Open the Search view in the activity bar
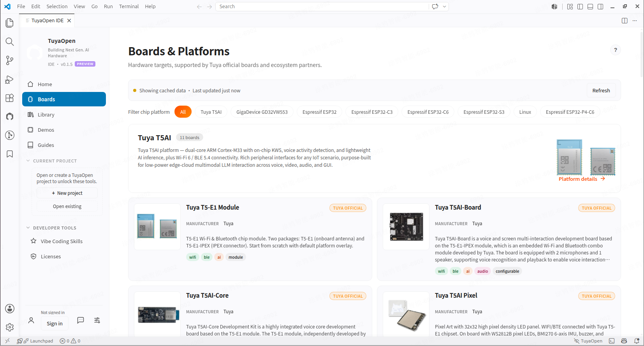644x346 pixels. point(10,42)
